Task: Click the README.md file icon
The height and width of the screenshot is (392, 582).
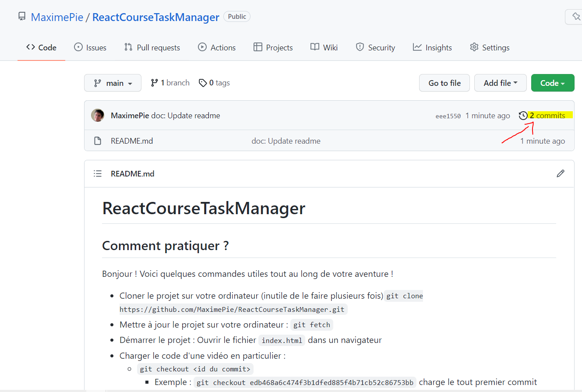Action: [x=98, y=141]
